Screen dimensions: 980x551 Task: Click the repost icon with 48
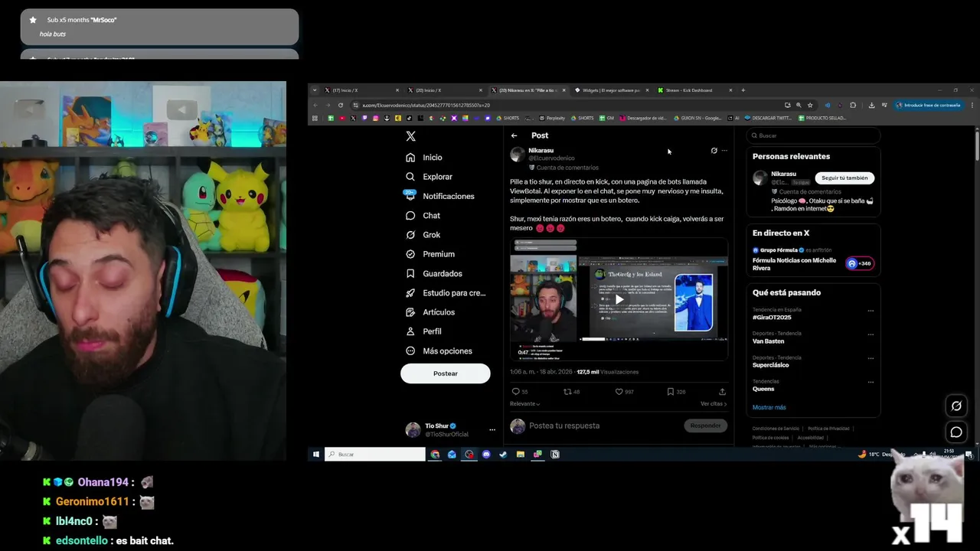[x=572, y=391]
